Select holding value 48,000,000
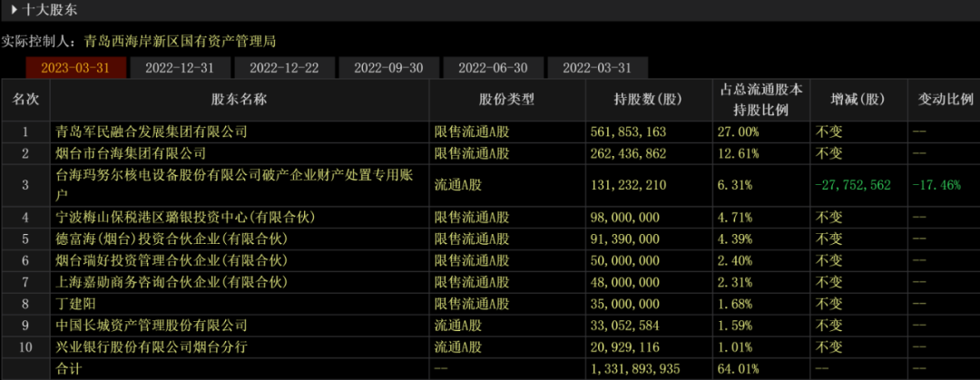980x380 pixels. (x=624, y=282)
